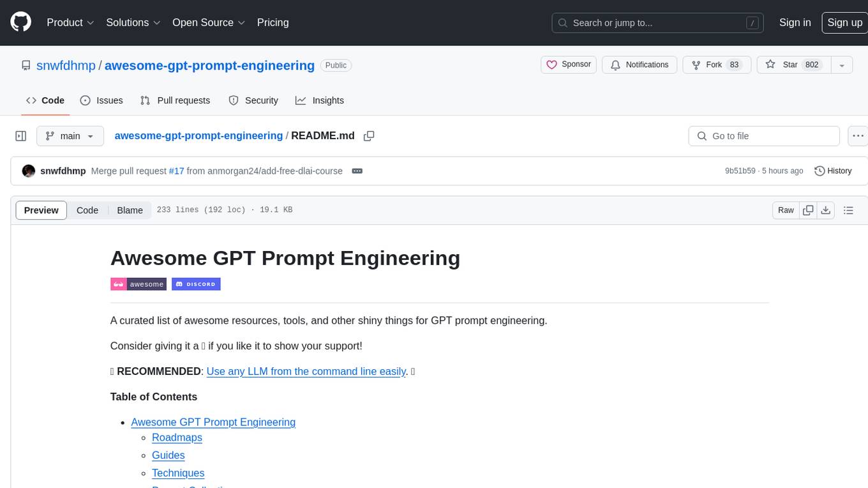Screen dimensions: 868x488
Task: Select the star count 802
Action: pyautogui.click(x=812, y=65)
